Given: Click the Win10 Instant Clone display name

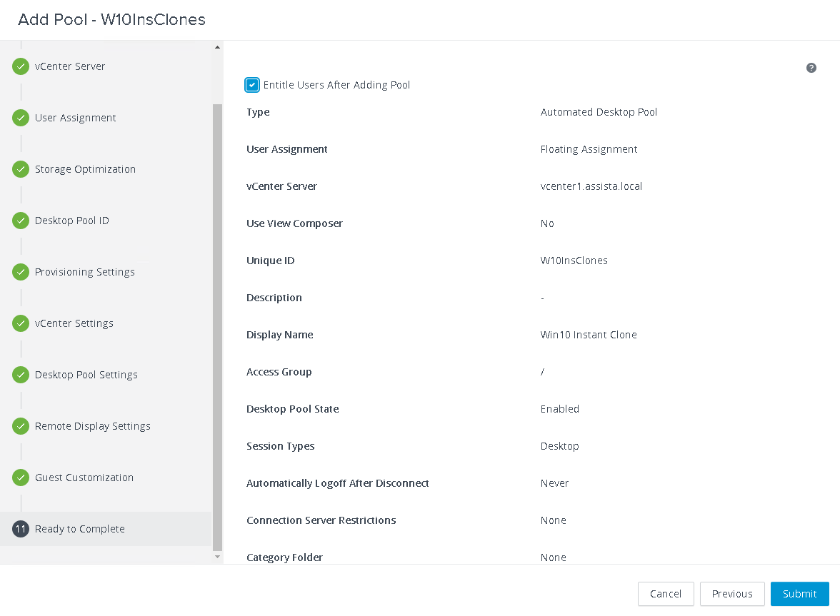Looking at the screenshot, I should pyautogui.click(x=589, y=335).
